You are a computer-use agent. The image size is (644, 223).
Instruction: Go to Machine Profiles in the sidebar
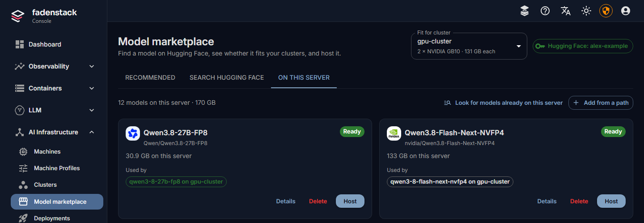(57, 168)
